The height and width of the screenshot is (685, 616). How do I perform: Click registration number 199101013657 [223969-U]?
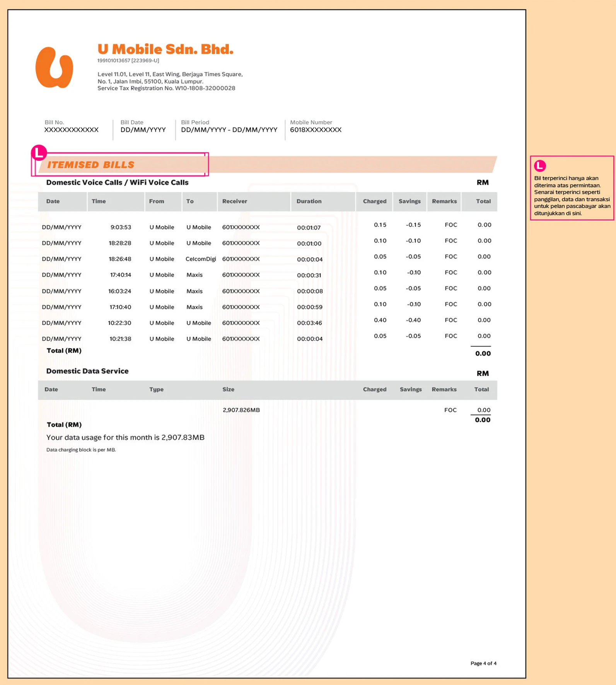click(x=128, y=60)
